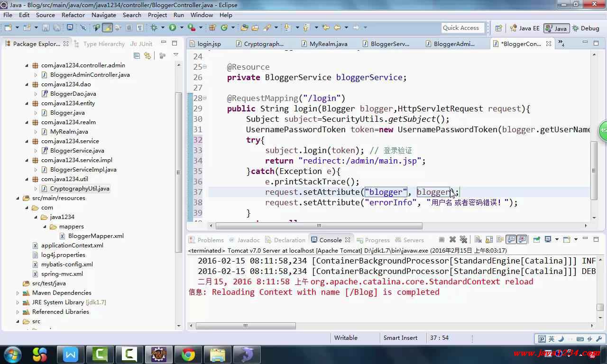Open the Servers tab
The height and width of the screenshot is (364, 607).
coord(409,240)
